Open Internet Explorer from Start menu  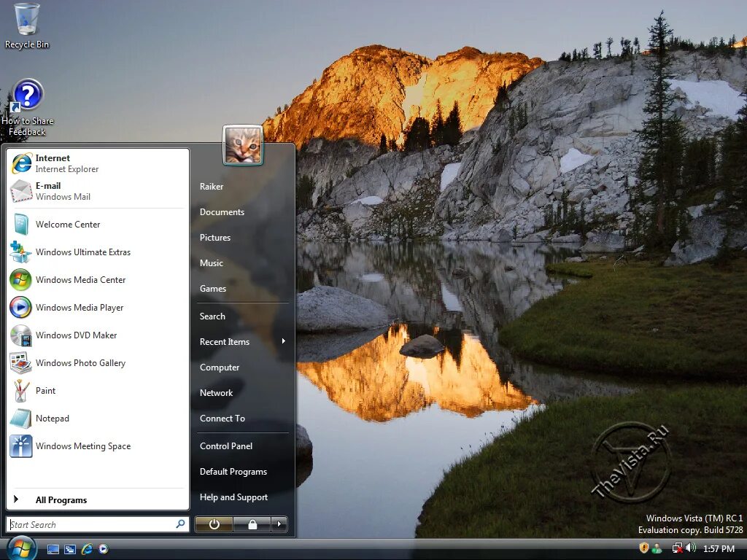click(98, 163)
